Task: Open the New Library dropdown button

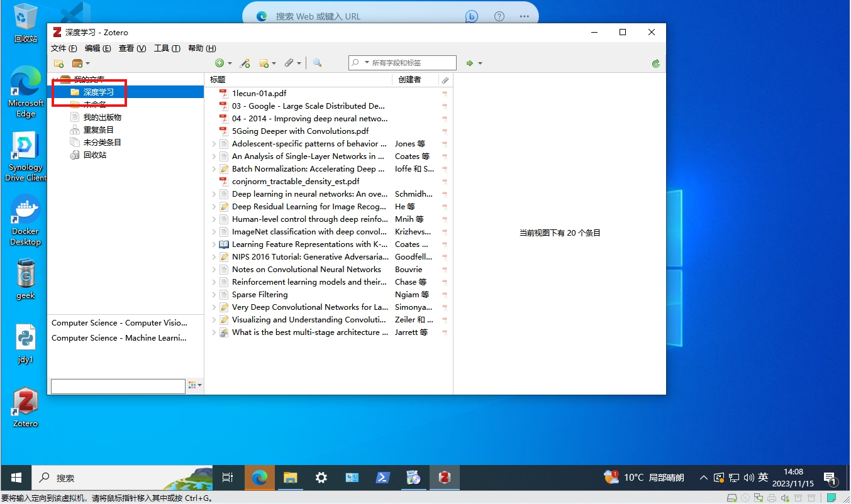Action: click(81, 63)
